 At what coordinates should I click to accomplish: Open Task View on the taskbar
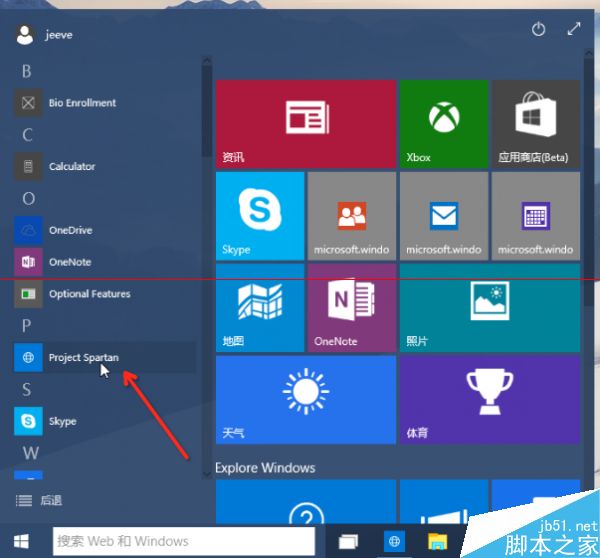click(x=348, y=541)
